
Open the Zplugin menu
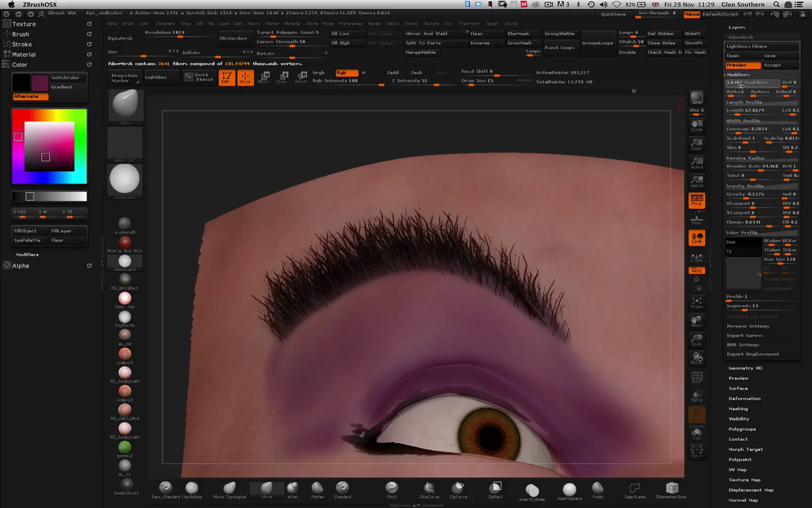point(492,24)
